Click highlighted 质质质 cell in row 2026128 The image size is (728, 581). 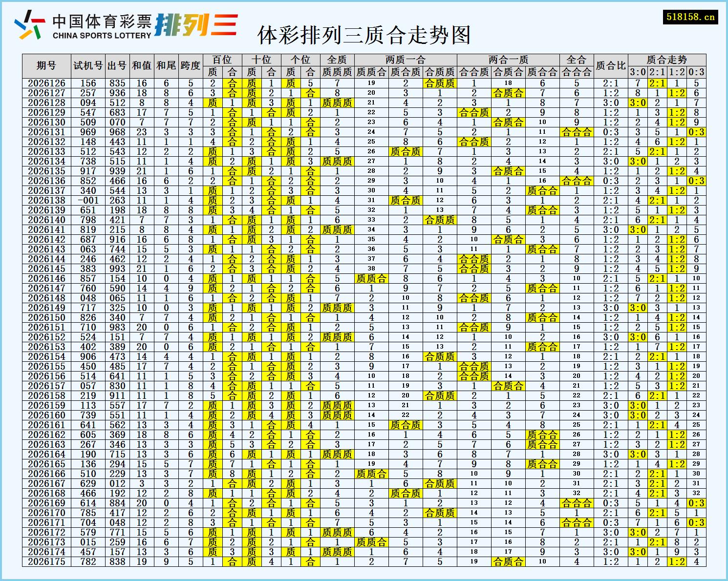click(337, 103)
